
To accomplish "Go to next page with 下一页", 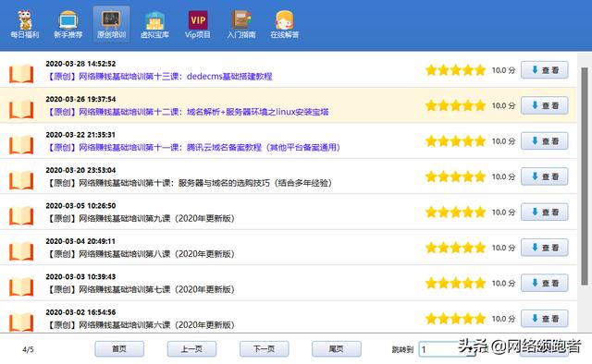I will click(x=264, y=349).
